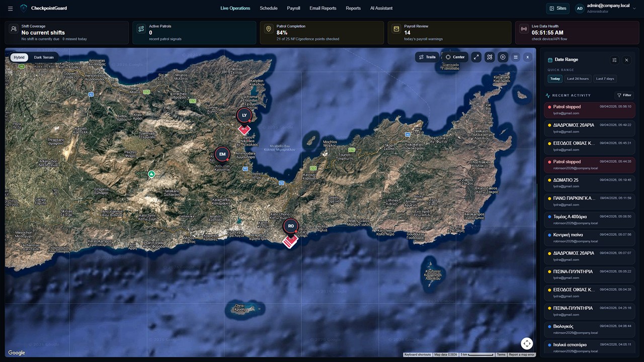Toggle the Trails map overlay
The height and width of the screenshot is (362, 644).
coord(427,57)
